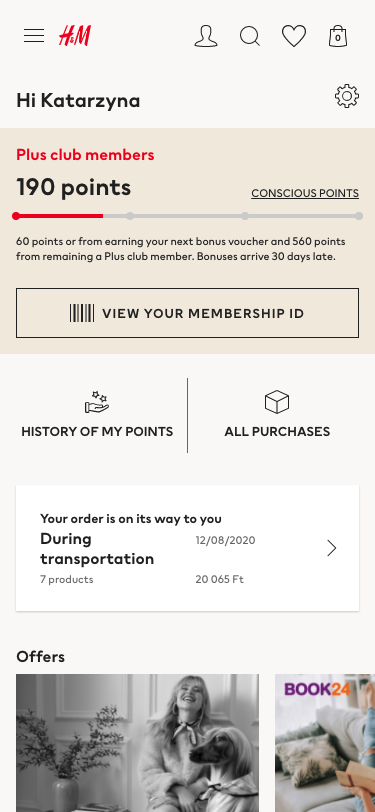375x812 pixels.
Task: Expand order details with the right chevron
Action: point(332,548)
